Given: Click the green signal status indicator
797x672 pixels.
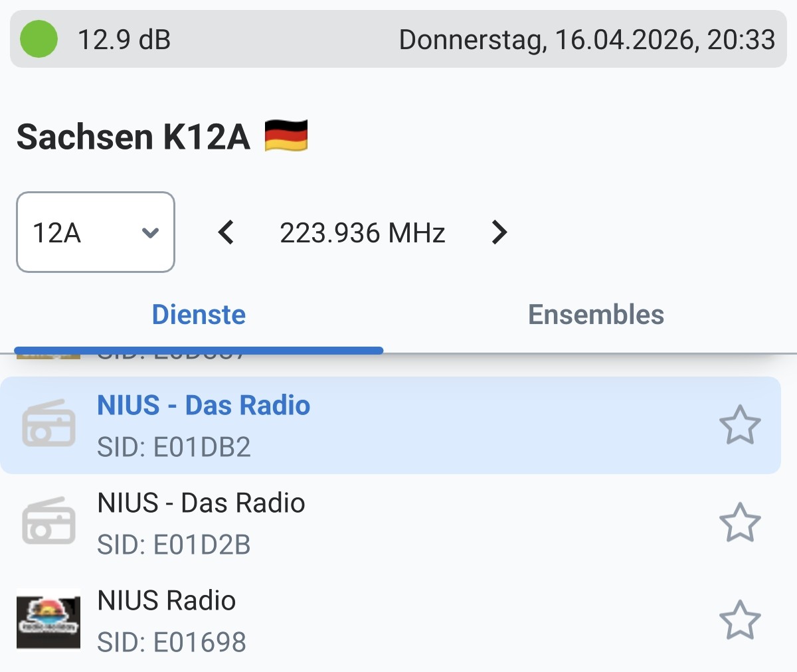Looking at the screenshot, I should [39, 39].
